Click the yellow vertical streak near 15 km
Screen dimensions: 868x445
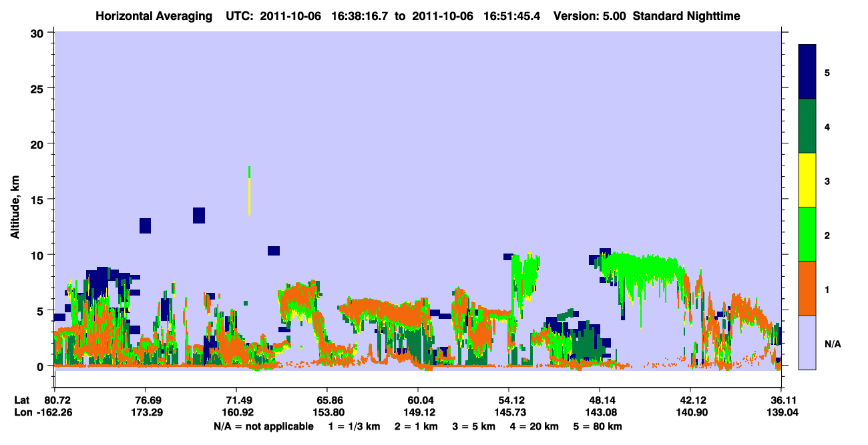[x=249, y=196]
